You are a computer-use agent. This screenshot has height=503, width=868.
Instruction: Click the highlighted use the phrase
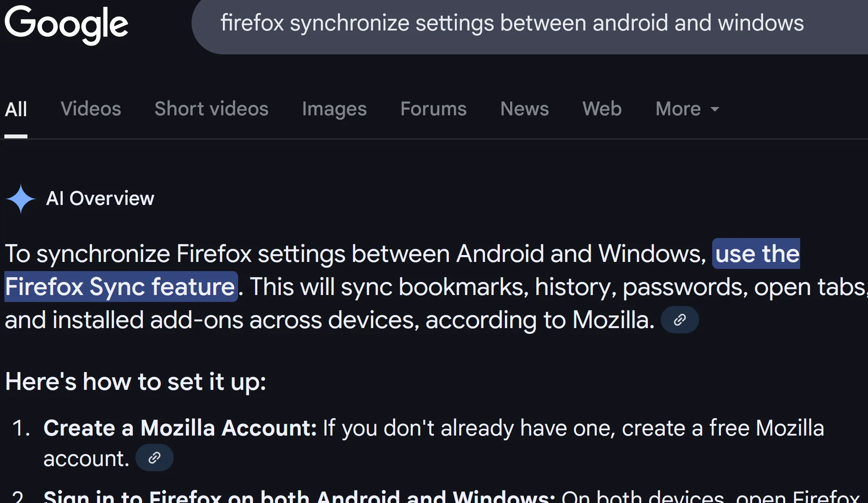755,254
